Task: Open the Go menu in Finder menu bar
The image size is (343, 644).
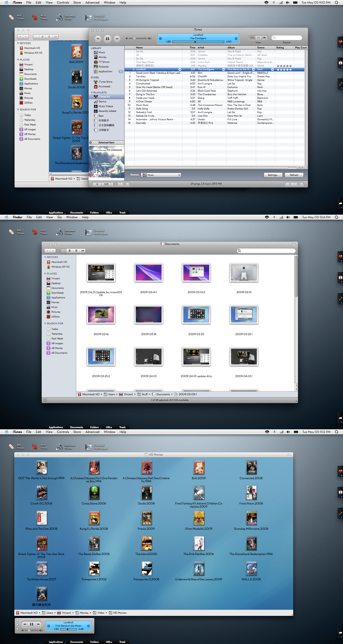Action: 60,217
